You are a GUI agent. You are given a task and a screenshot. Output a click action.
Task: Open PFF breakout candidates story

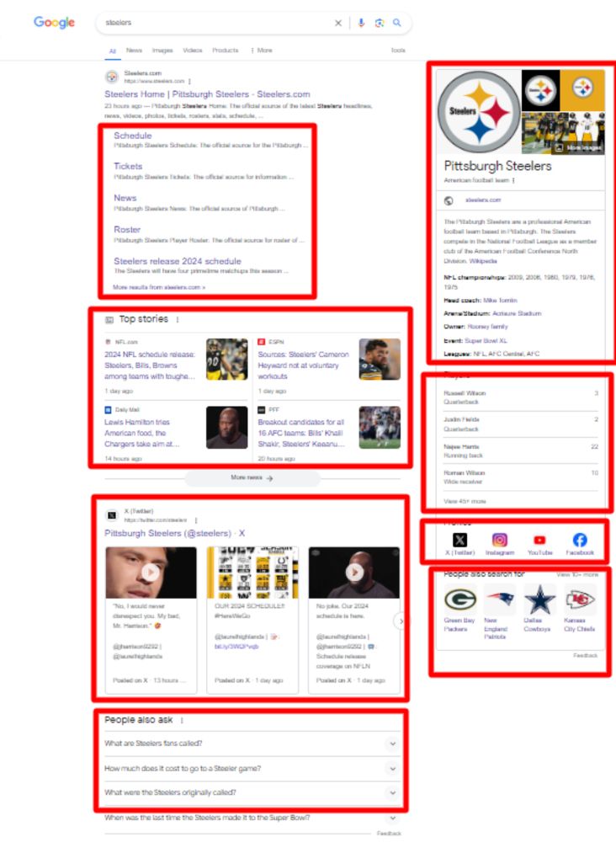coord(301,433)
